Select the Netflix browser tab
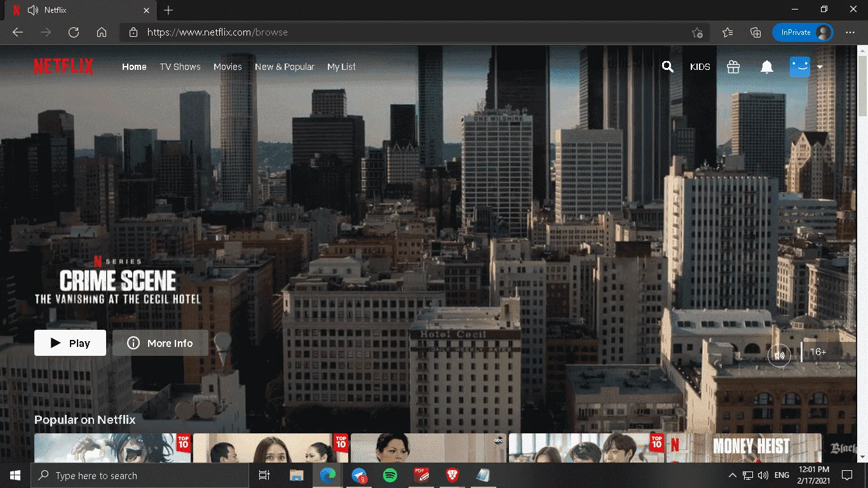This screenshot has height=488, width=868. pos(79,10)
